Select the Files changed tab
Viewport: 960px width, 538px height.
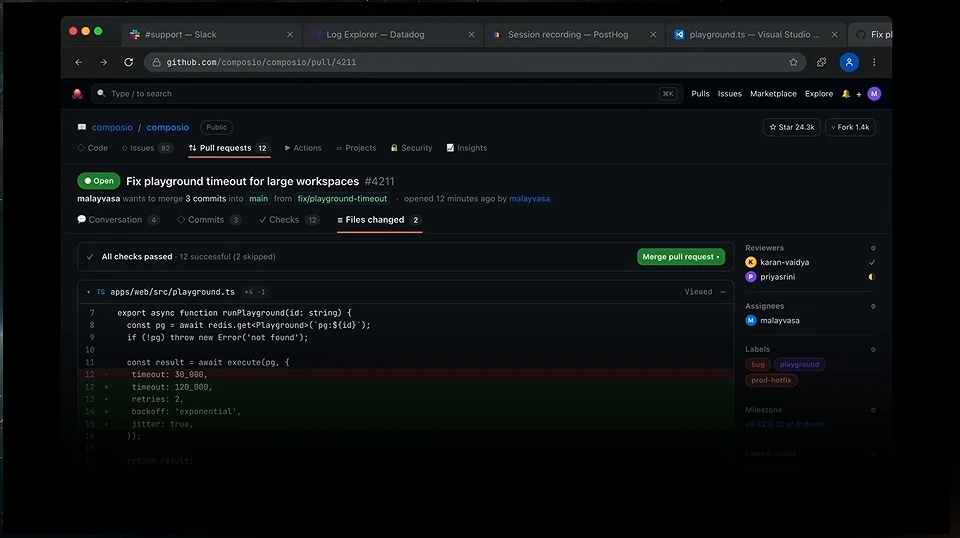(x=379, y=220)
